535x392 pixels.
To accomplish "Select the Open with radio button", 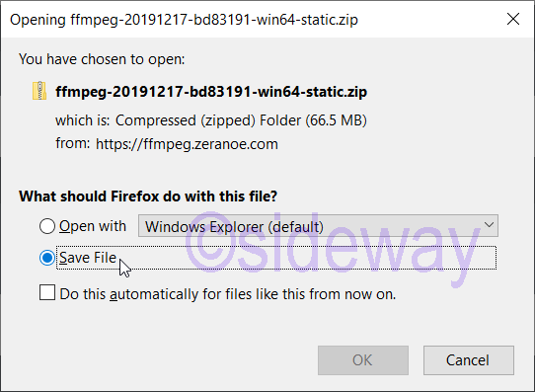I will 47,226.
